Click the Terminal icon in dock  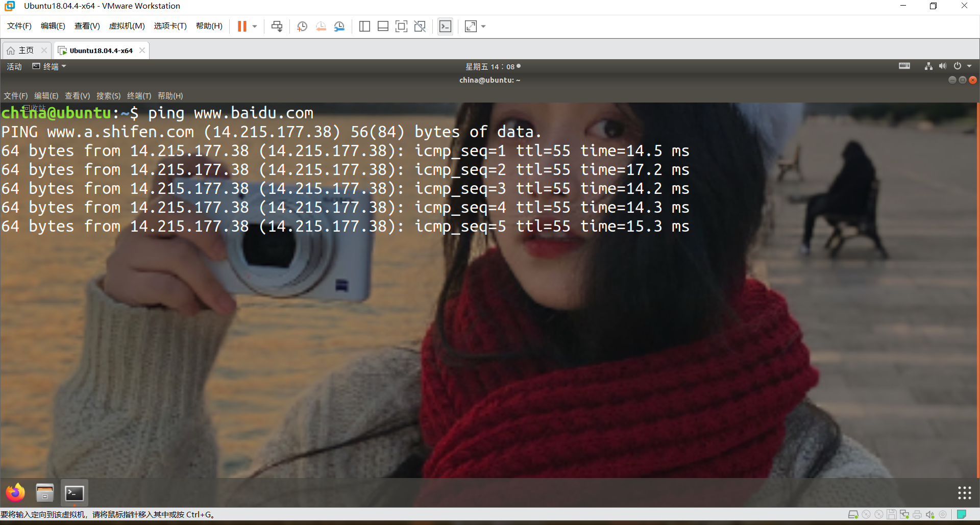pyautogui.click(x=75, y=493)
